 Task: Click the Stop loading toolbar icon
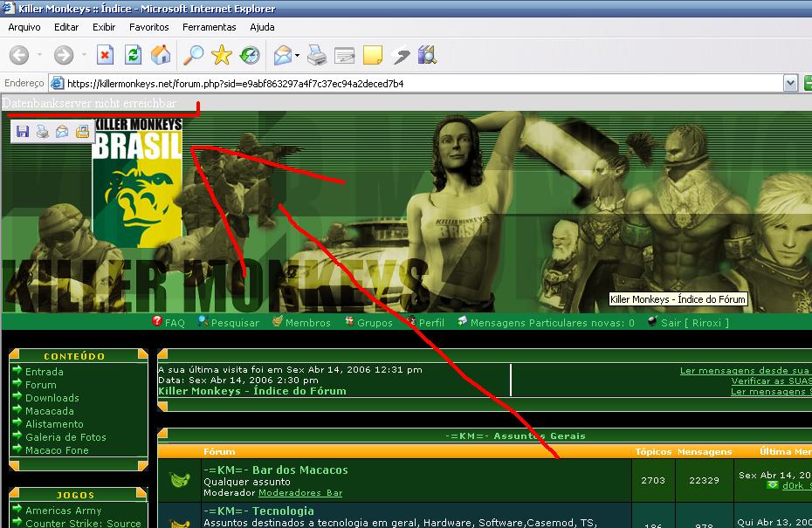click(x=105, y=56)
